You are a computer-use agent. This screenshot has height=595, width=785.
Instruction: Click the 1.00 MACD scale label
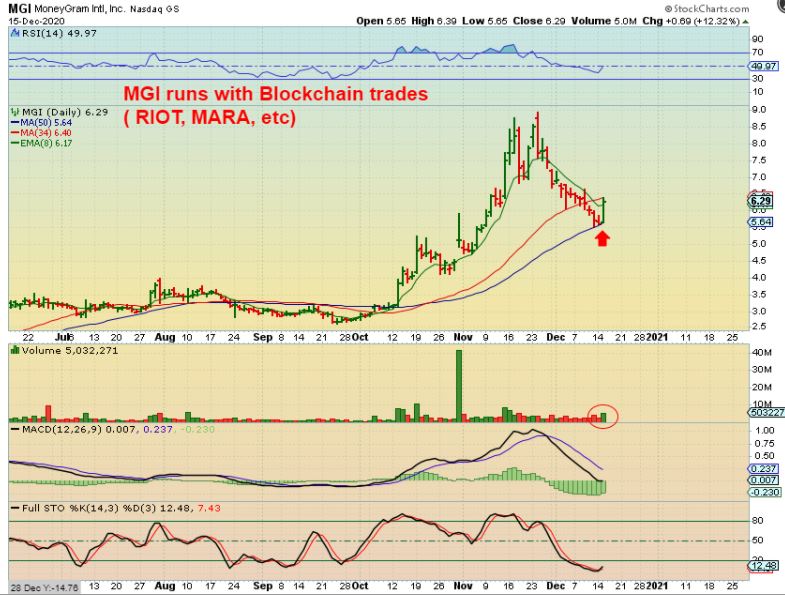click(764, 431)
